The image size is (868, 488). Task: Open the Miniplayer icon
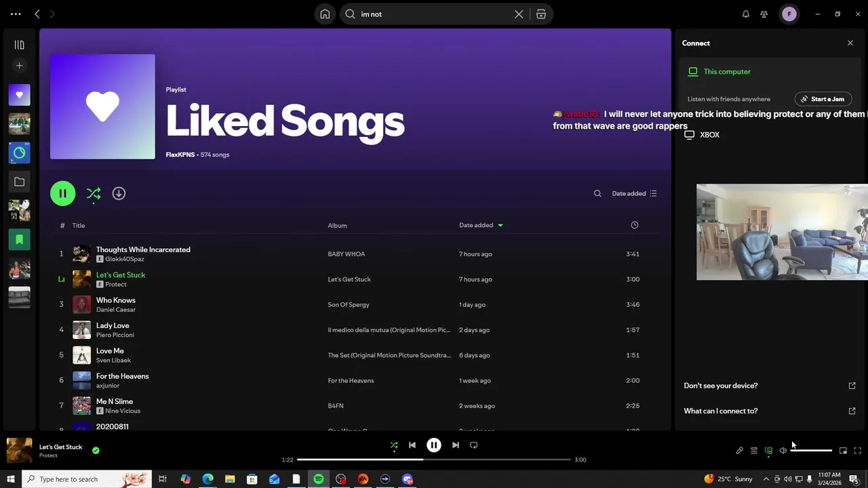(843, 451)
